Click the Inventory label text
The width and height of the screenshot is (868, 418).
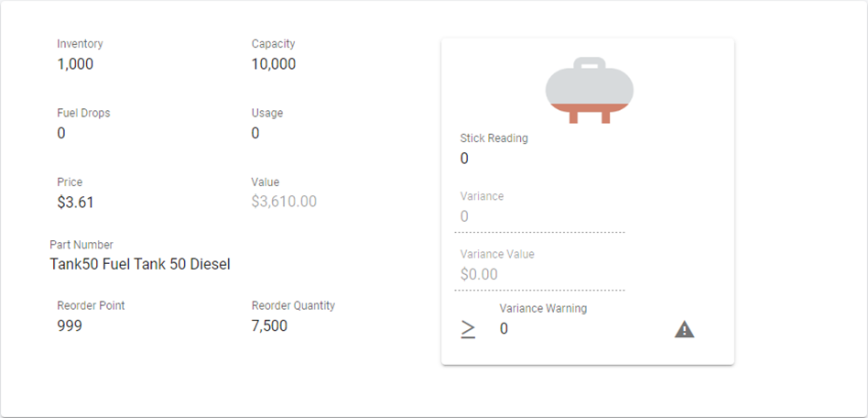tap(80, 44)
